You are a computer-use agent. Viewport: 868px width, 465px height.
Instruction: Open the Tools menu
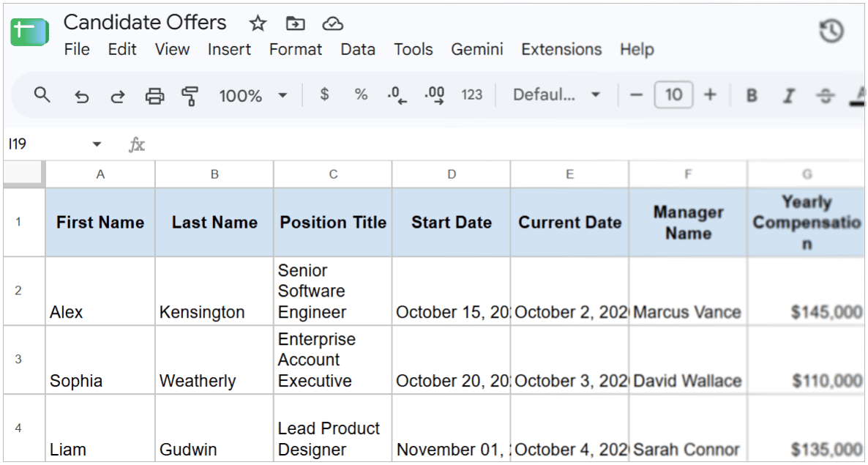point(413,49)
